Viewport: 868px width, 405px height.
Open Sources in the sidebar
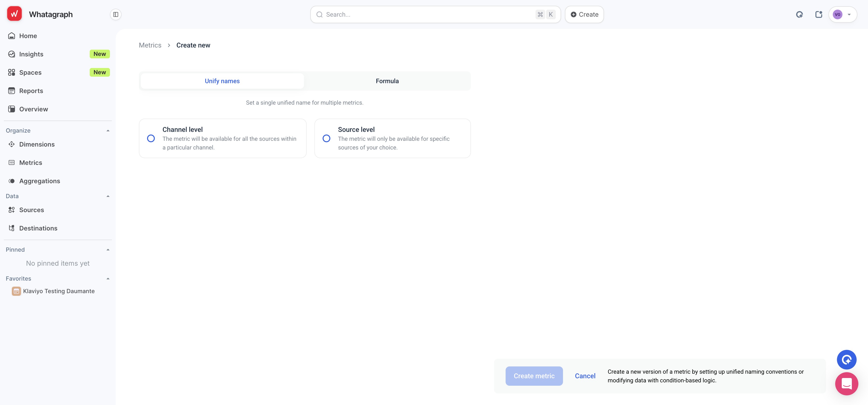click(x=58, y=210)
